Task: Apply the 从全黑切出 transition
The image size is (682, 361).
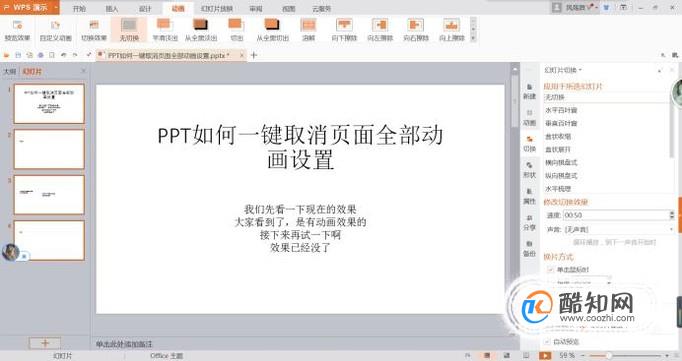Action: (272, 30)
